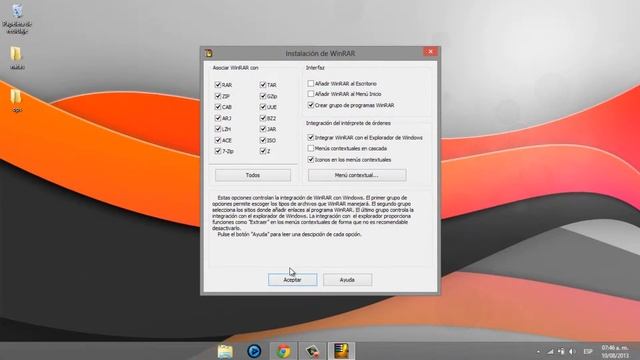This screenshot has width=640, height=360.
Task: Confirm with the Aceptar button
Action: (x=293, y=280)
